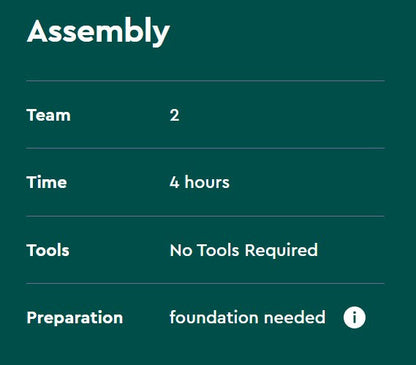Select the Tools row label
This screenshot has width=416, height=365.
(48, 250)
